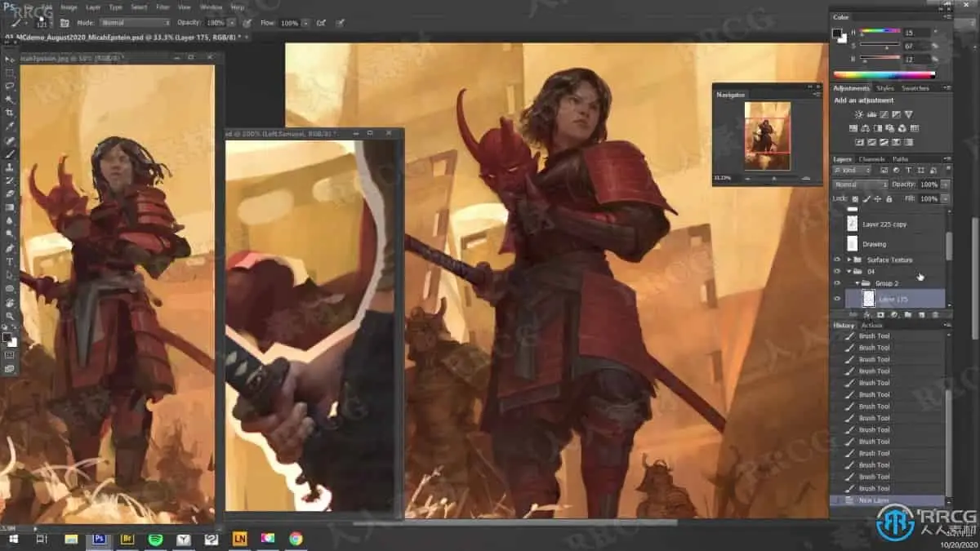Select the Eraser tool
The image size is (980, 551).
click(x=10, y=193)
